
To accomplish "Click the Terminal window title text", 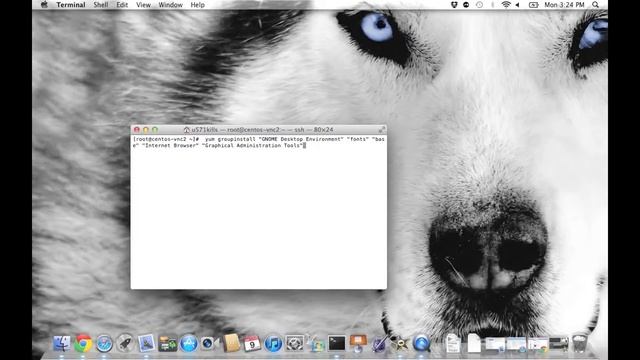I will [x=262, y=129].
